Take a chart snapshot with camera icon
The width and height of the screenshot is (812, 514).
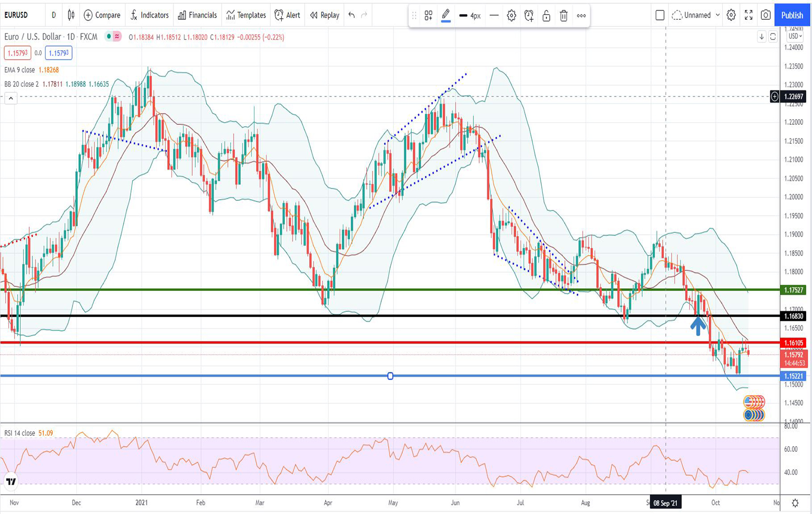(765, 15)
